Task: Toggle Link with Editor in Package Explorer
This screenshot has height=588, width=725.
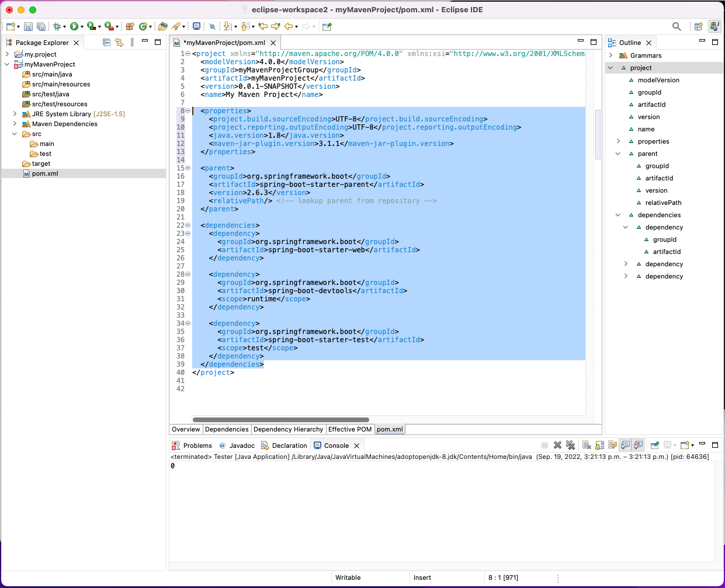Action: click(x=119, y=42)
